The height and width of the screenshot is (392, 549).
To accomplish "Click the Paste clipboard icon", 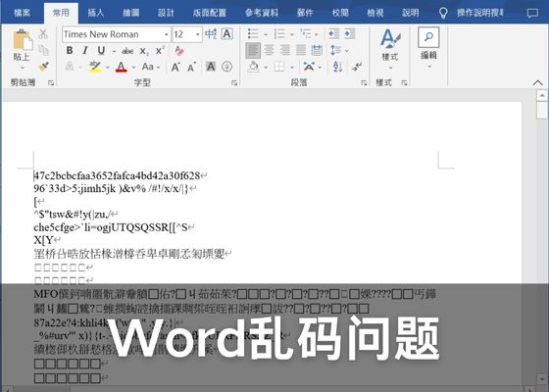I will pos(23,39).
